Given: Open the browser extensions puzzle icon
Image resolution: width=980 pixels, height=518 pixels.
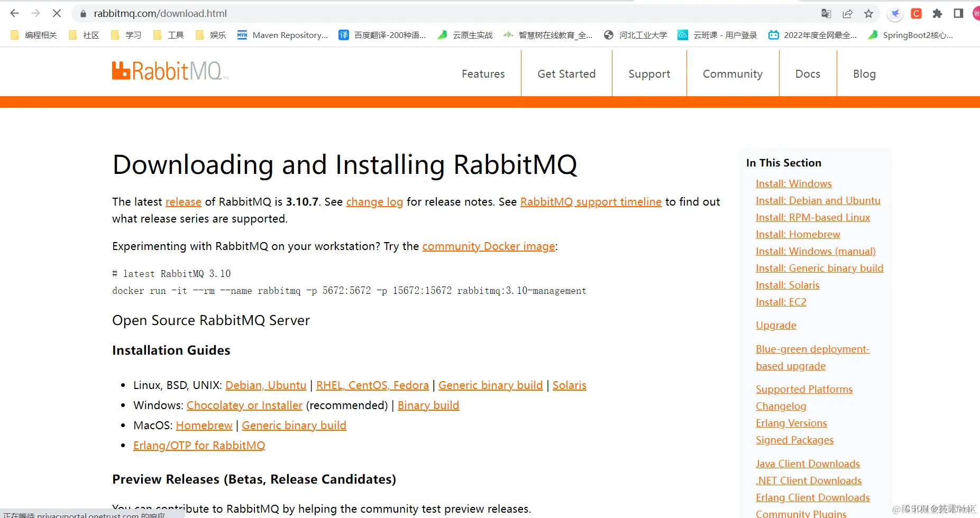Looking at the screenshot, I should (x=937, y=14).
